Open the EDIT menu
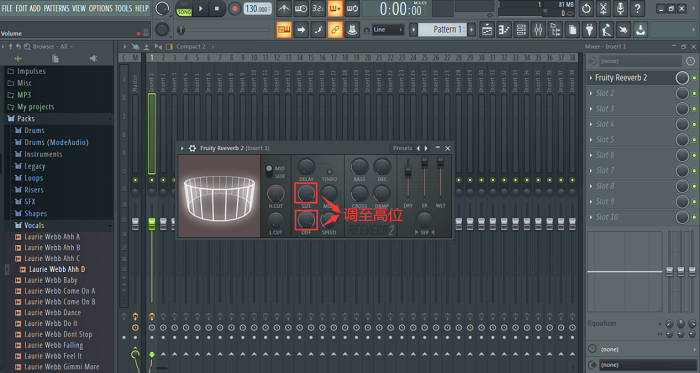The image size is (700, 373). click(x=21, y=8)
